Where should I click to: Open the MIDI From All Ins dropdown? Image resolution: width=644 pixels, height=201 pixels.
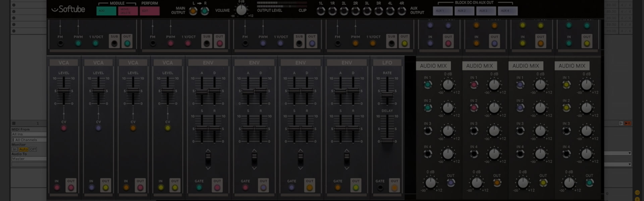pyautogui.click(x=29, y=134)
